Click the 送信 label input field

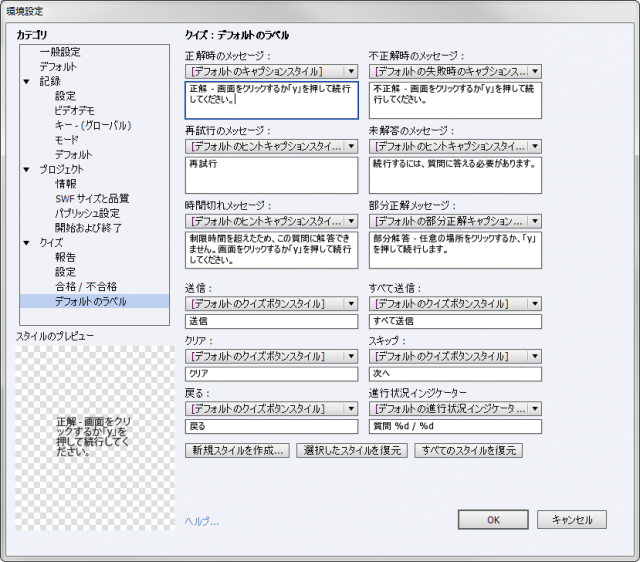[271, 321]
